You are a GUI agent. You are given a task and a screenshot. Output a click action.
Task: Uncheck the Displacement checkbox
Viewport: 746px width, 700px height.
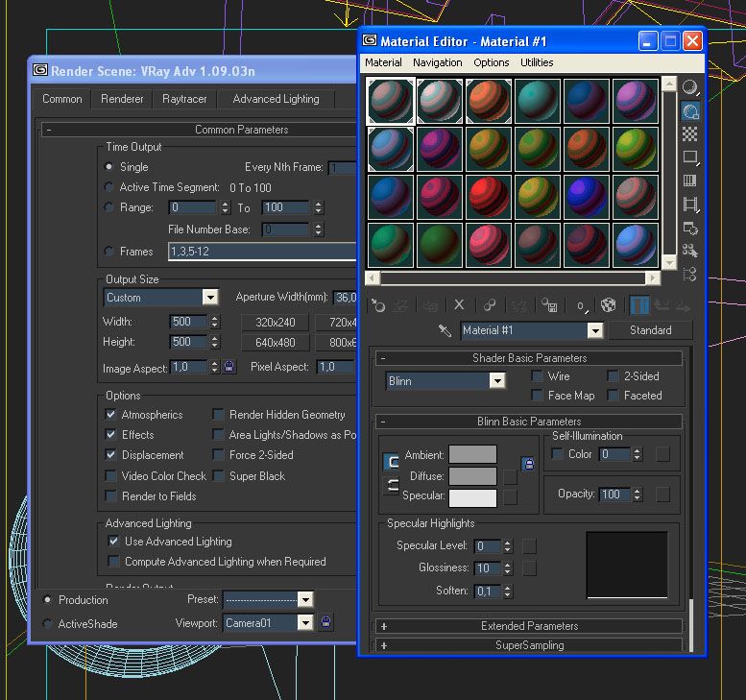click(x=110, y=454)
